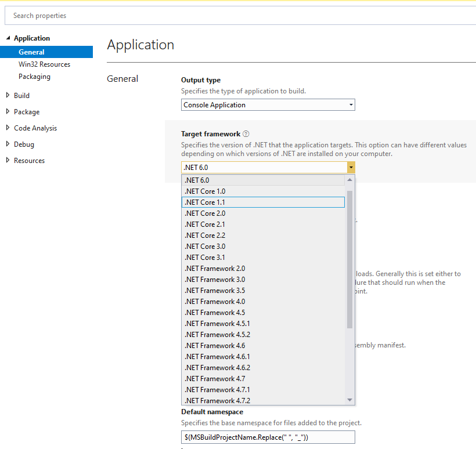Choose .NET Core 2.0
Screen dimensions: 476x449
263,213
